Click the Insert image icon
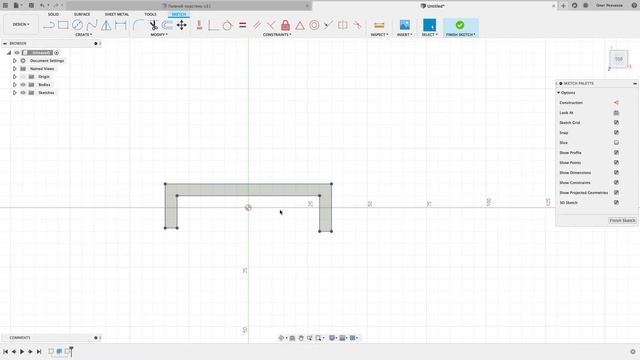 [x=404, y=25]
